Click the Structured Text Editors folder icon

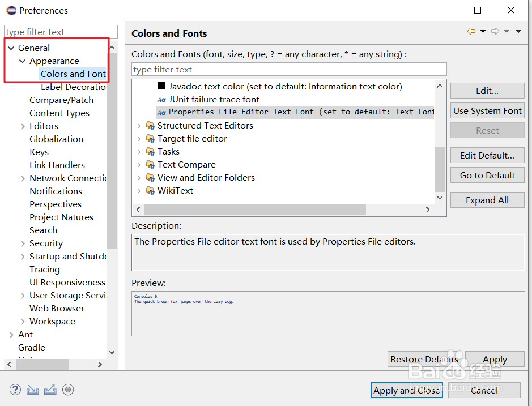[150, 126]
